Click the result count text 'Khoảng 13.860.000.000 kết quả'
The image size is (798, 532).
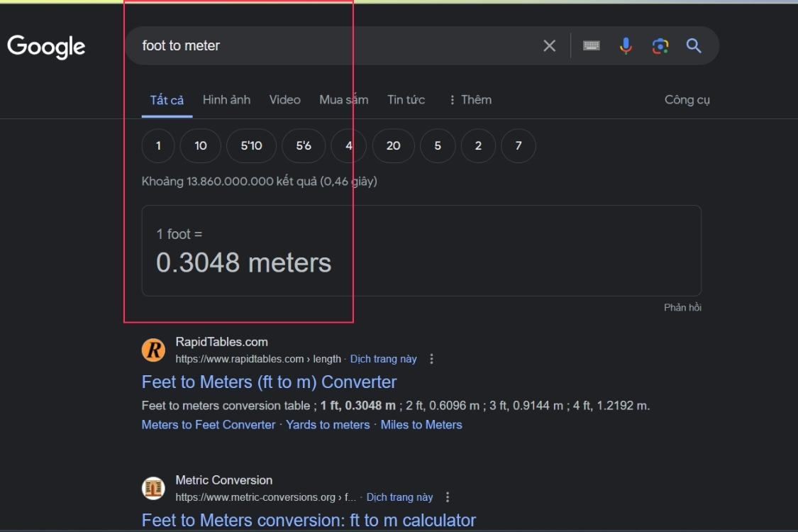tap(228, 182)
